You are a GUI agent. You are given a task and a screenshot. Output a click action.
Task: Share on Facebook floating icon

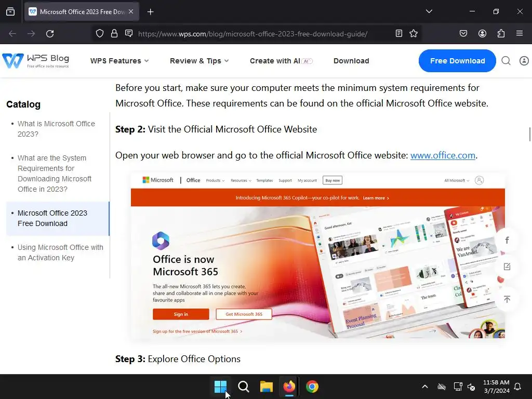pyautogui.click(x=507, y=240)
